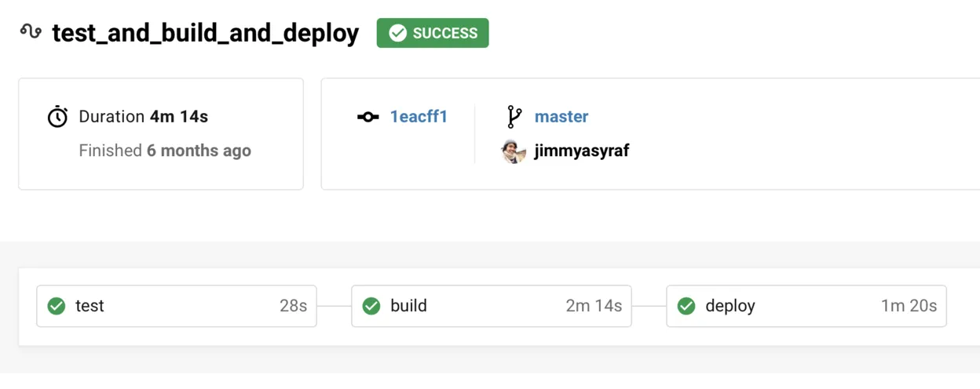Click the stopwatch duration icon
This screenshot has width=980, height=389.
[x=57, y=117]
